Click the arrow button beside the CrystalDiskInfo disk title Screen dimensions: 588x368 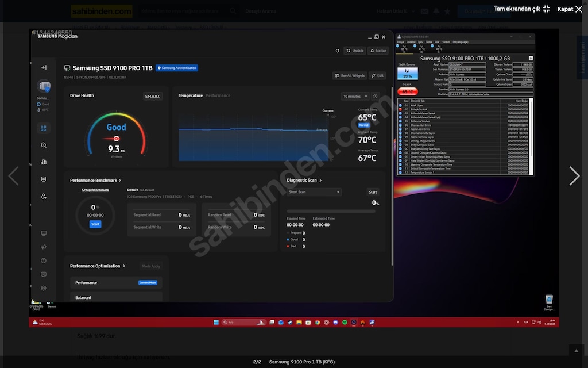pos(531,58)
